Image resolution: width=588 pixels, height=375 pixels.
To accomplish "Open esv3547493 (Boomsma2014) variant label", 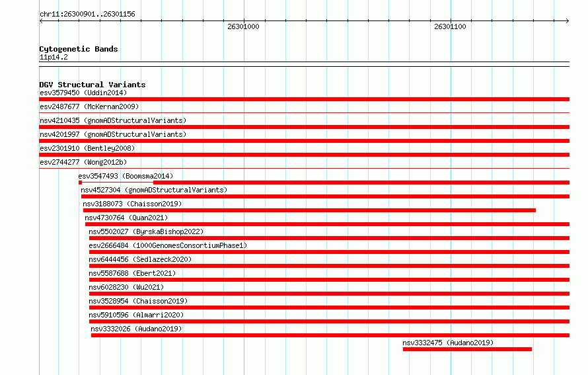I will [x=126, y=176].
